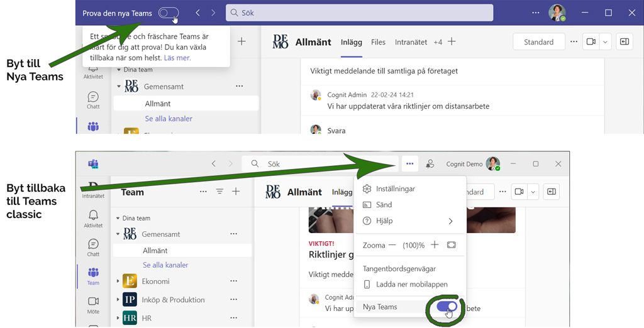Image resolution: width=644 pixels, height=328 pixels.
Task: Enable the Prova den nya Teams toggle
Action: [x=169, y=13]
